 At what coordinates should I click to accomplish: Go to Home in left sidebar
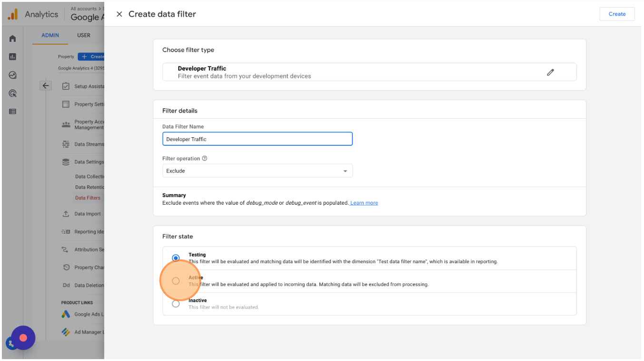click(13, 38)
